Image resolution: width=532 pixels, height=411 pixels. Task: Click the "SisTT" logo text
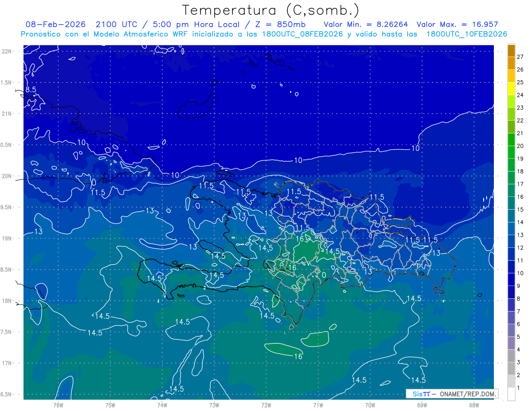click(x=421, y=394)
